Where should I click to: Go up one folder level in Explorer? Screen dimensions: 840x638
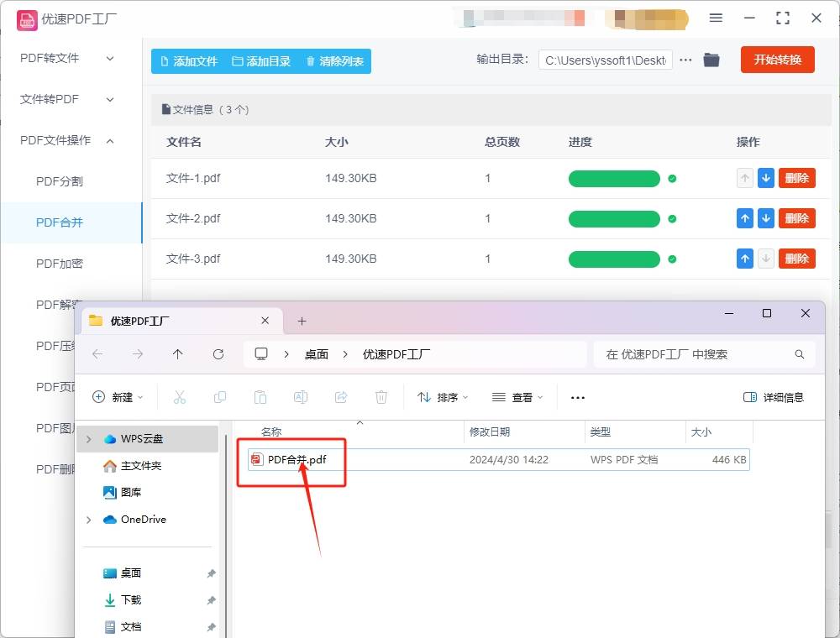[x=178, y=354]
